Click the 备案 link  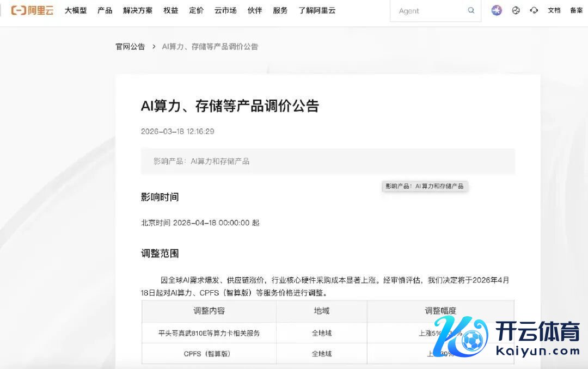(576, 10)
